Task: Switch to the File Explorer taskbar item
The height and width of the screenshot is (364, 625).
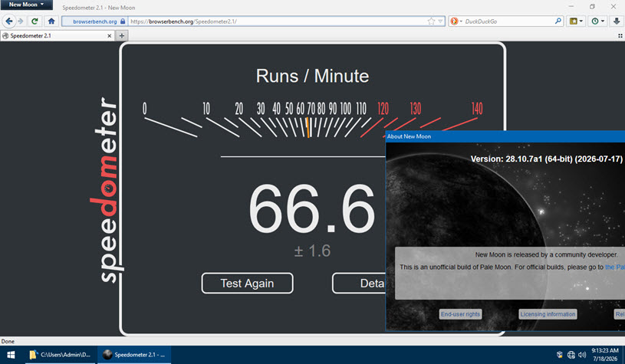Action: [x=61, y=355]
